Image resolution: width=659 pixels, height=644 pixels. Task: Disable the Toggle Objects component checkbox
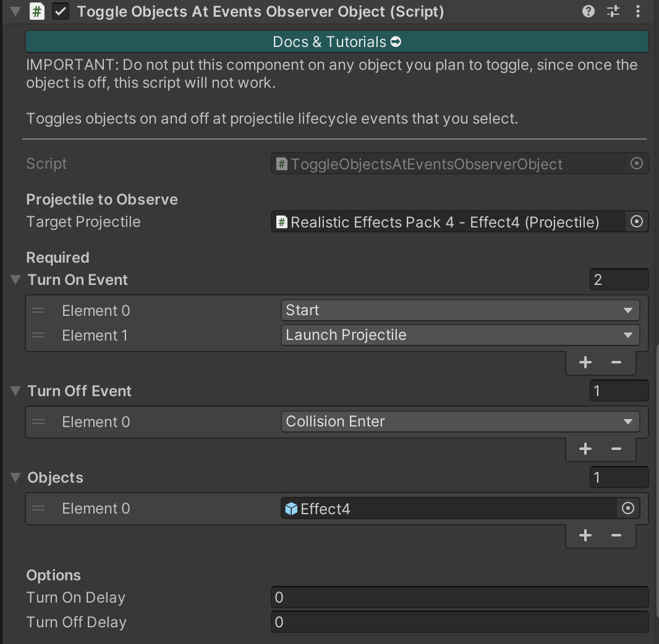point(61,12)
